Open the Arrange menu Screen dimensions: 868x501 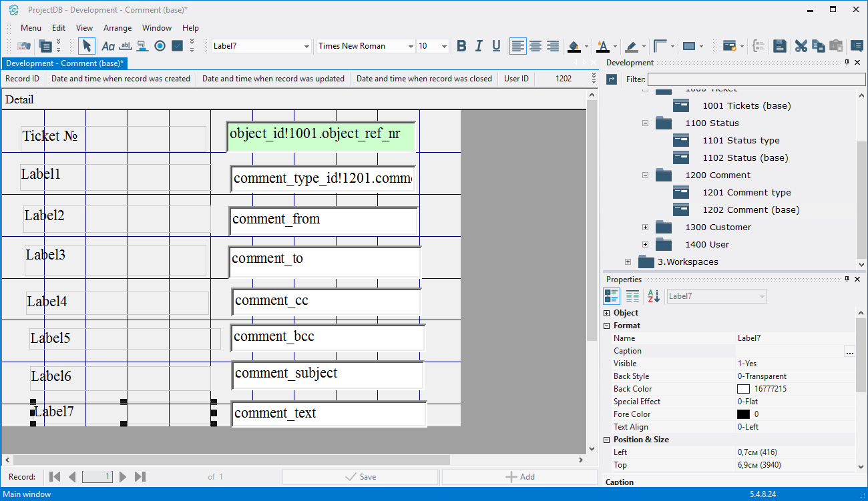pos(117,28)
